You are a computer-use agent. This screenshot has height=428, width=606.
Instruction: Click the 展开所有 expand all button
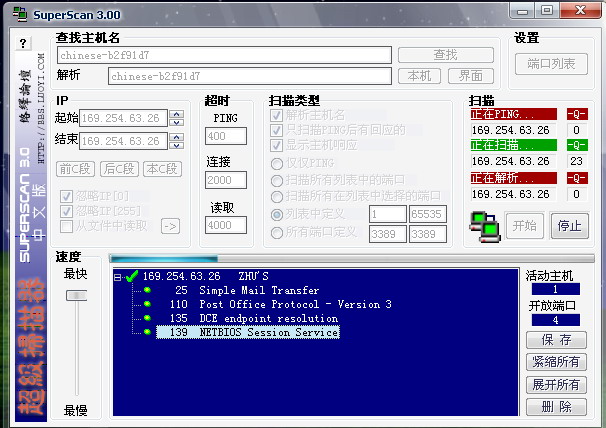click(557, 385)
